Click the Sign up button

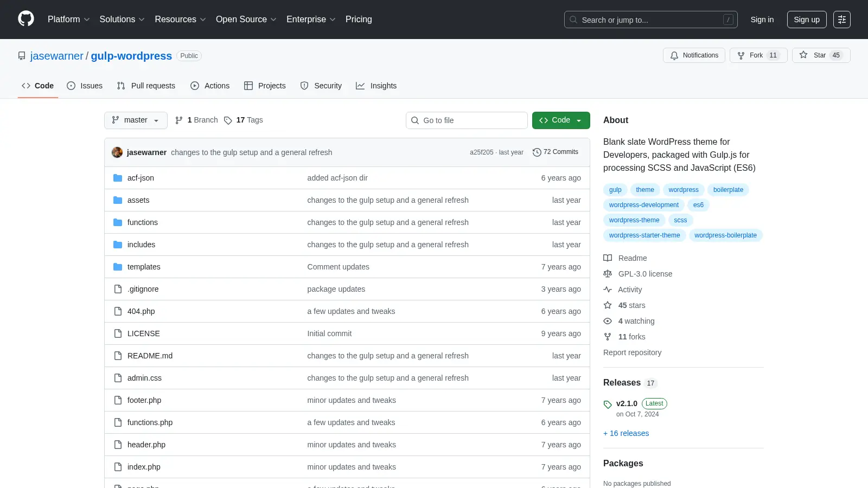(x=807, y=20)
